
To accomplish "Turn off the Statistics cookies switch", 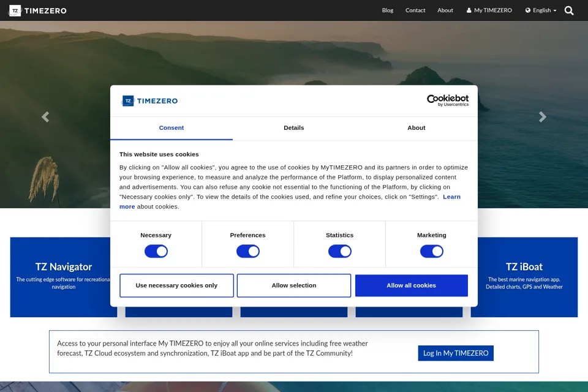I will pyautogui.click(x=340, y=251).
